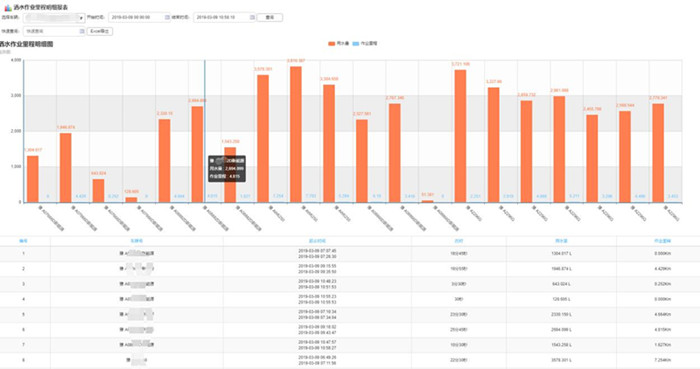Click the bar chart icon beside the report title

pyautogui.click(x=8, y=8)
